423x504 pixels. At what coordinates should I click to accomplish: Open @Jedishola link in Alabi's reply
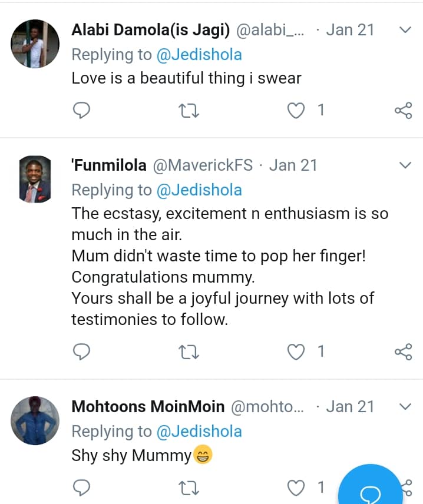[x=199, y=55]
